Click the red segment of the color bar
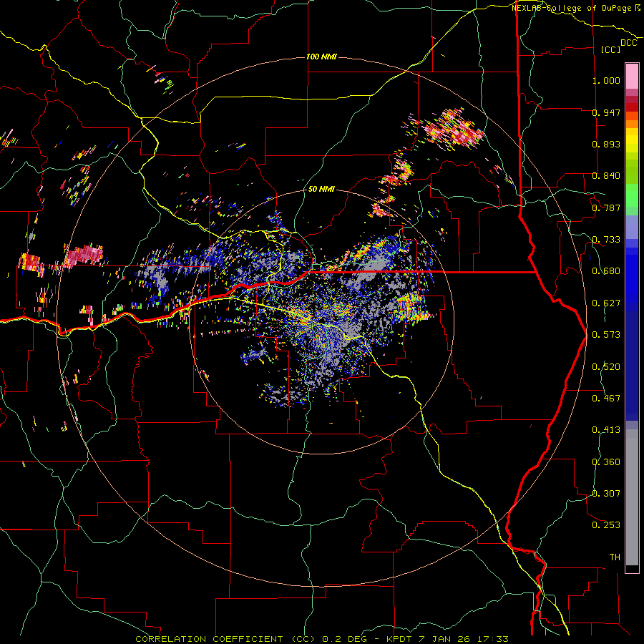This screenshot has width=644, height=644. point(632,107)
